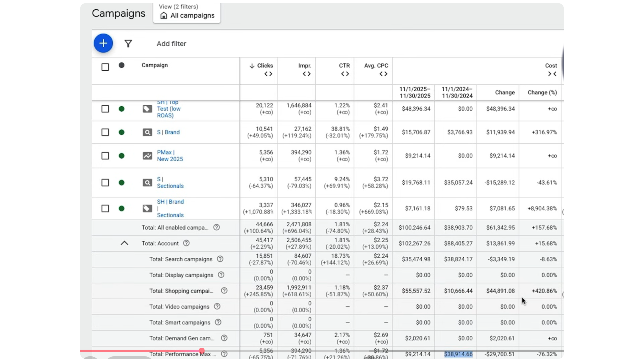Click the help icon beside Total: Account
Image resolution: width=644 pixels, height=362 pixels.
click(x=186, y=243)
